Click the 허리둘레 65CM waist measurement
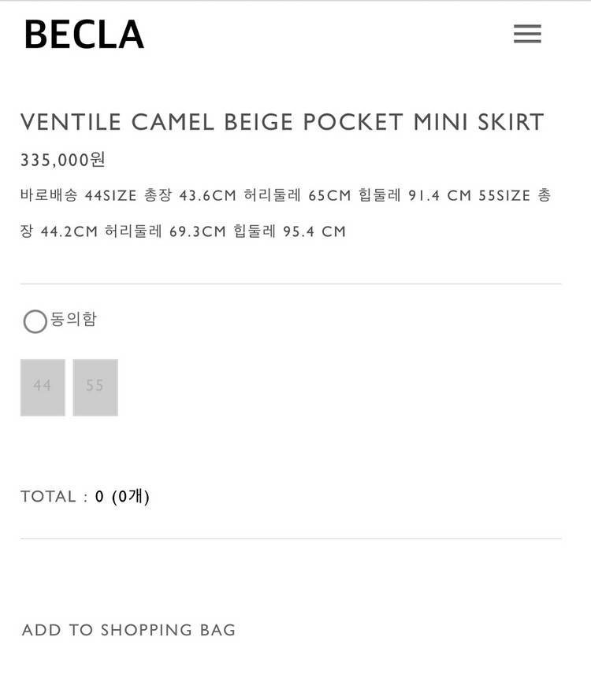Screen dimensions: 591x700 tap(298, 195)
